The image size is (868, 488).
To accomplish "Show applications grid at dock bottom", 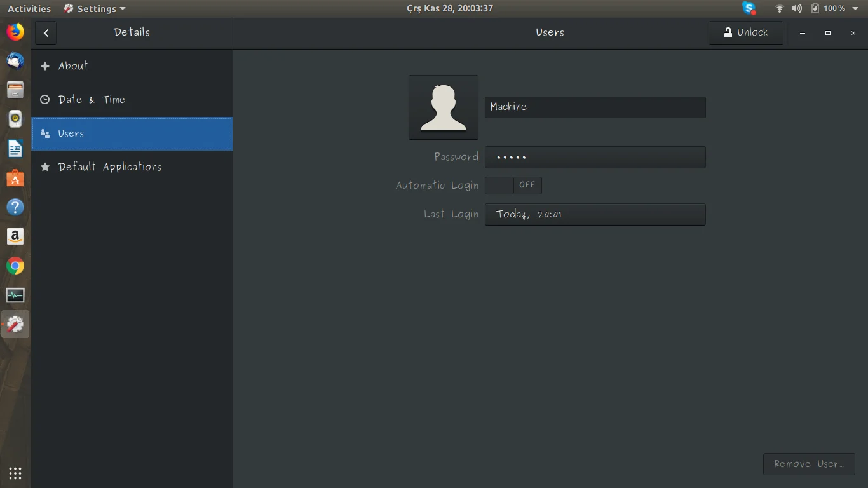I will coord(15,473).
